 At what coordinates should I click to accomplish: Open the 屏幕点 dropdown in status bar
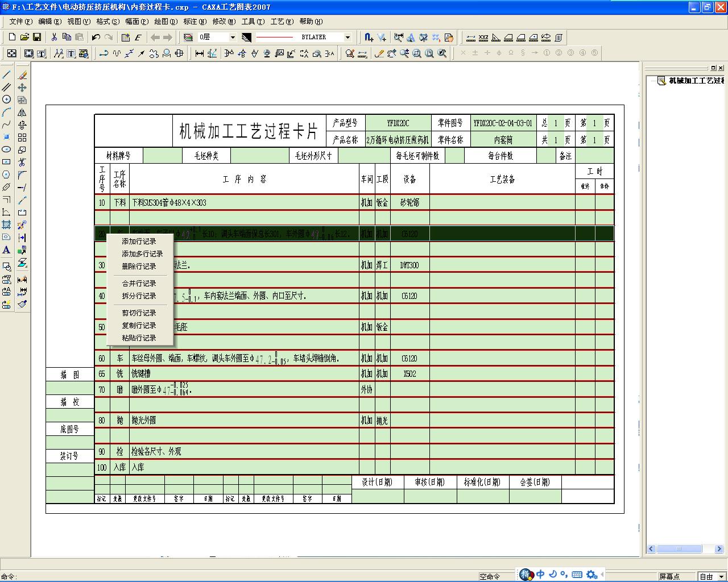click(x=677, y=576)
